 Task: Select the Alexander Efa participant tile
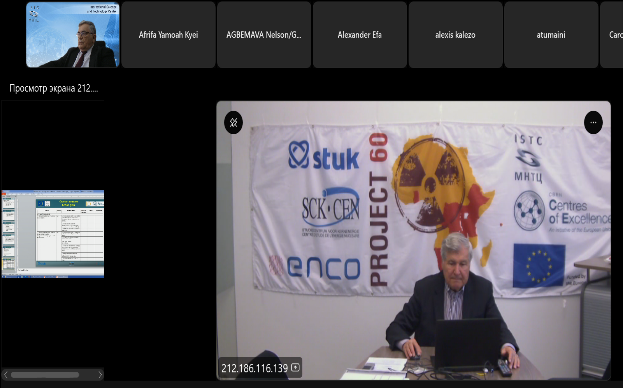pos(360,35)
